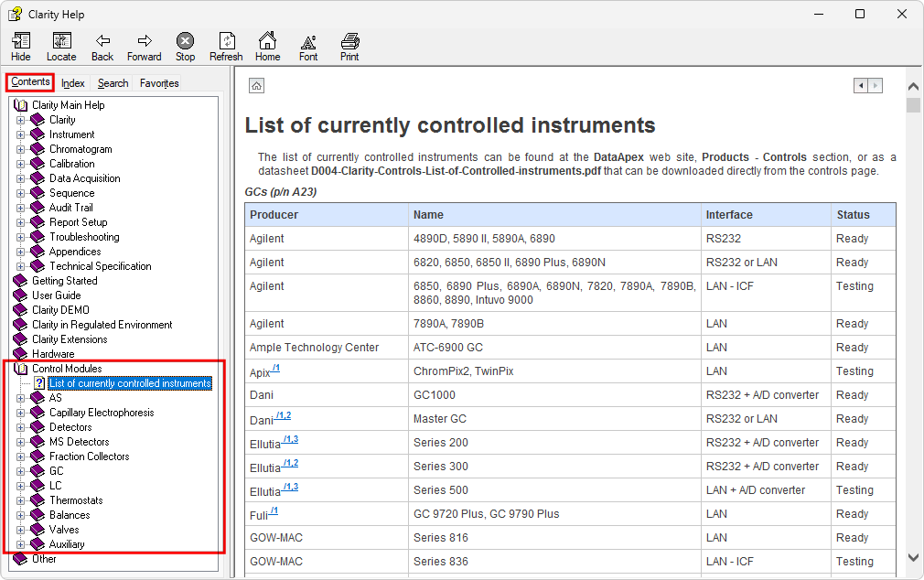Image resolution: width=924 pixels, height=580 pixels.
Task: Select the Sequence tree item
Action: [72, 193]
